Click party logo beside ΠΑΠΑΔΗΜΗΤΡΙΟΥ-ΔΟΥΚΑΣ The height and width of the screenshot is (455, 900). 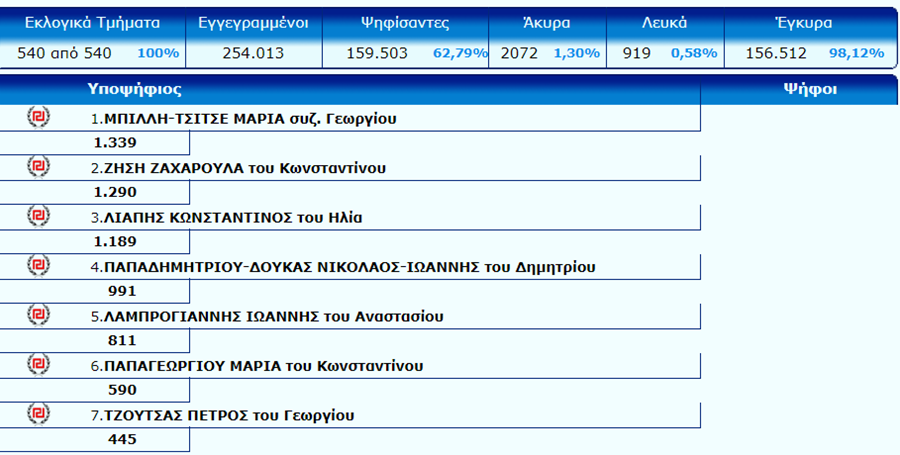coord(38,266)
